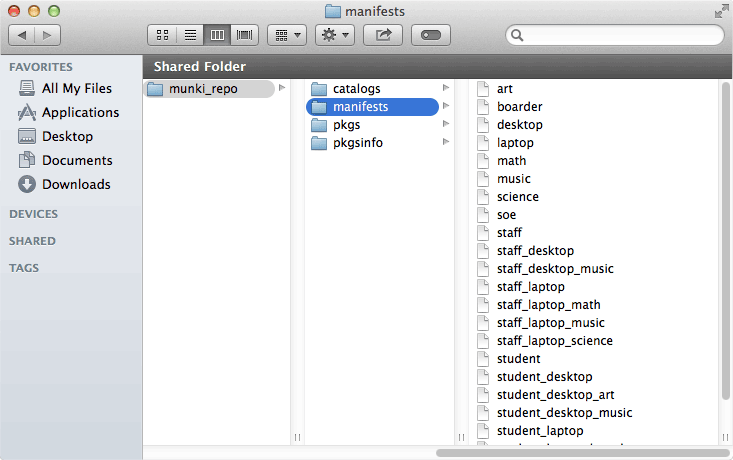The image size is (733, 460).
Task: Open All My Files in sidebar
Action: tap(76, 89)
